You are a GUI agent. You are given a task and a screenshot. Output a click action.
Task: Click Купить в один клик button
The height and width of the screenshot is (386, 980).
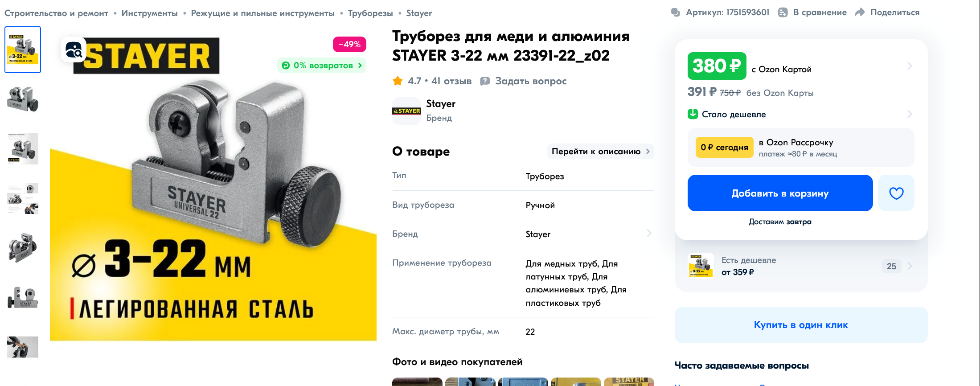(801, 325)
